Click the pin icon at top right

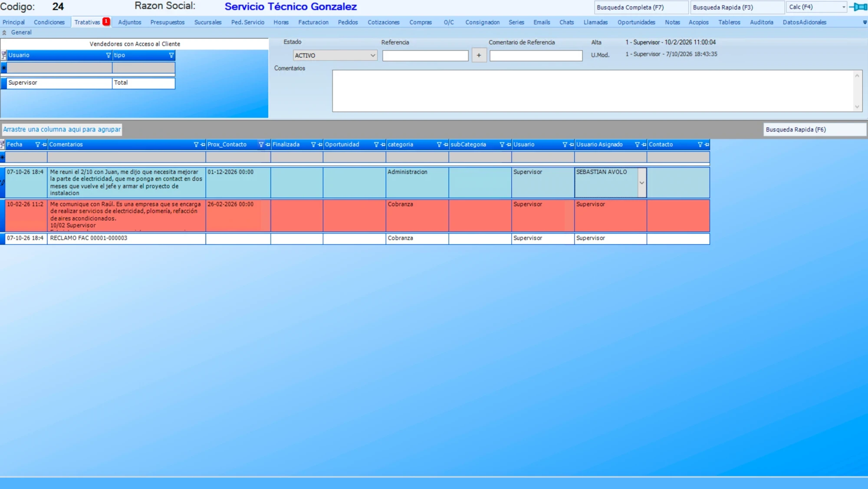pos(858,7)
